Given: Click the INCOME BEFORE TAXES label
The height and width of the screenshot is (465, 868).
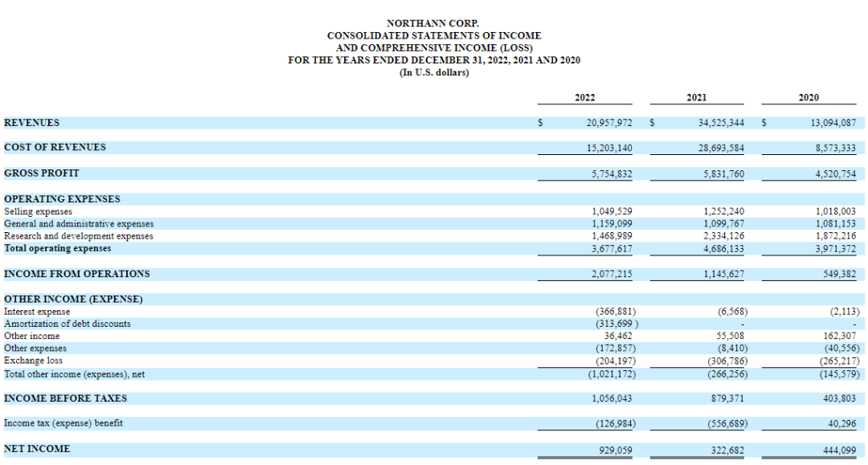Looking at the screenshot, I should pyautogui.click(x=65, y=398).
